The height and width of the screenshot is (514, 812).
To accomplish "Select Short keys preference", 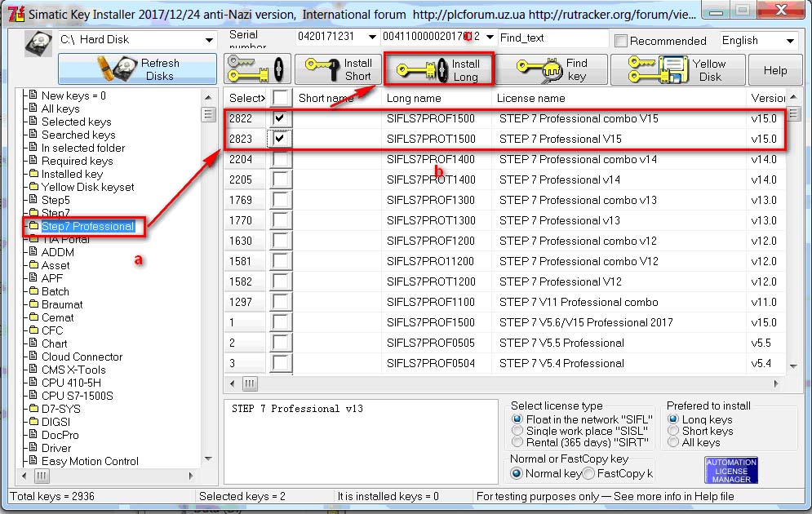I will coord(673,431).
